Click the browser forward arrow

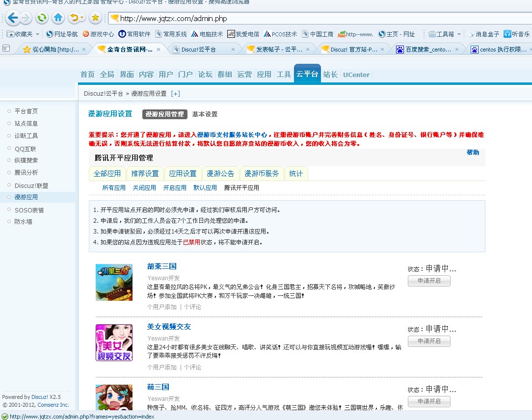(x=26, y=18)
